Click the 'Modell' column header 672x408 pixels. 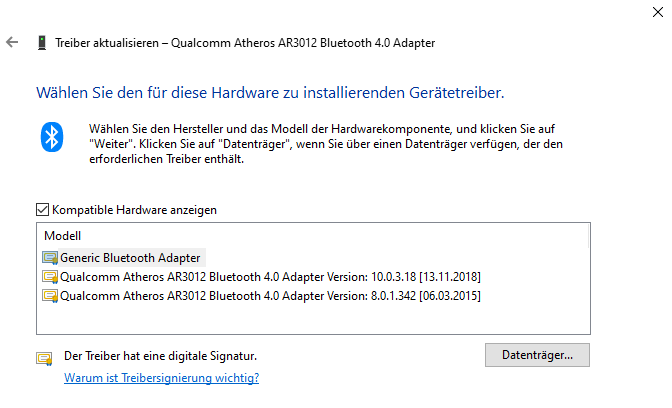pyautogui.click(x=63, y=236)
